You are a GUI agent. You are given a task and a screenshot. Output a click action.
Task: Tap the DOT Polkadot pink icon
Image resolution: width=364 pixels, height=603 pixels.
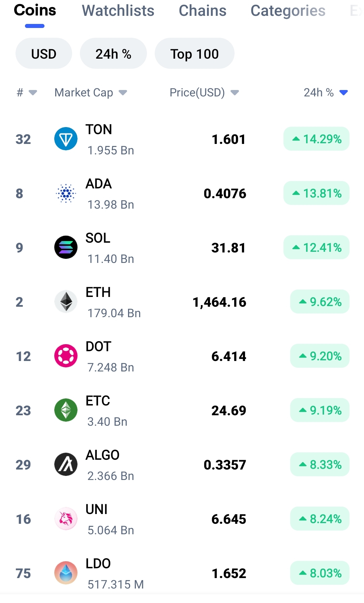point(66,356)
